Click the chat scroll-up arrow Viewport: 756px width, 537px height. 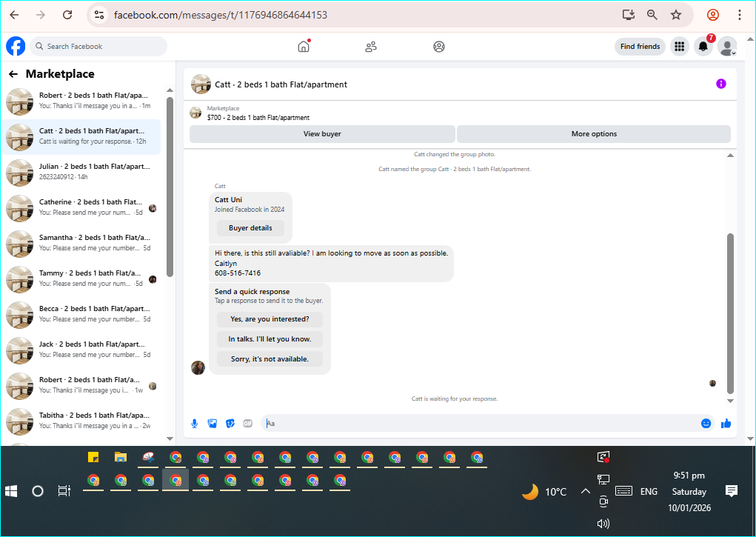(730, 156)
